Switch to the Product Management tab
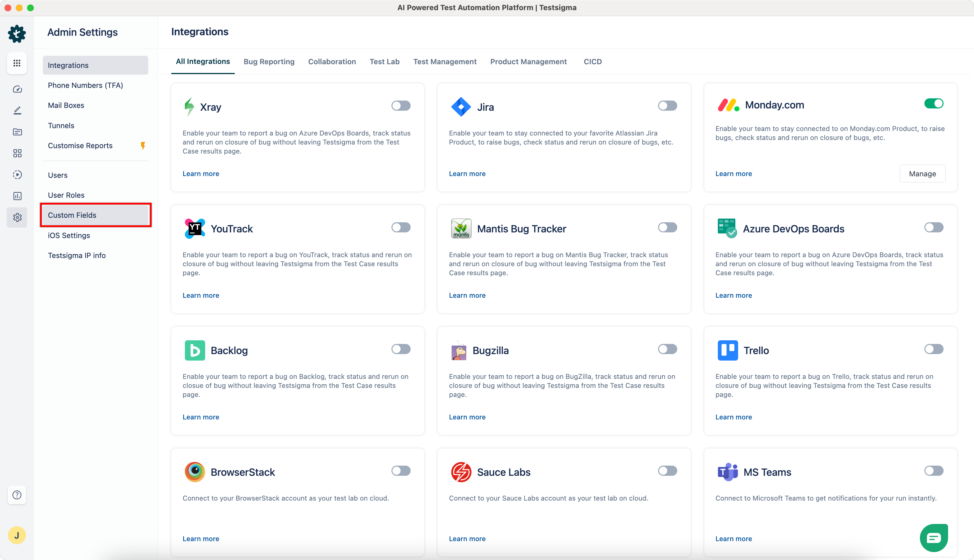Screen dimensions: 974x560 coord(528,61)
